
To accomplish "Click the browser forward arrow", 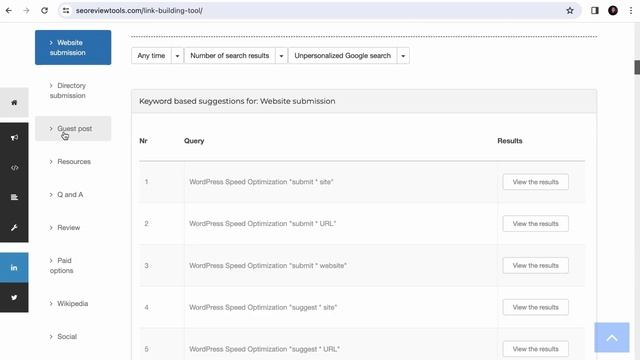I will [x=27, y=11].
